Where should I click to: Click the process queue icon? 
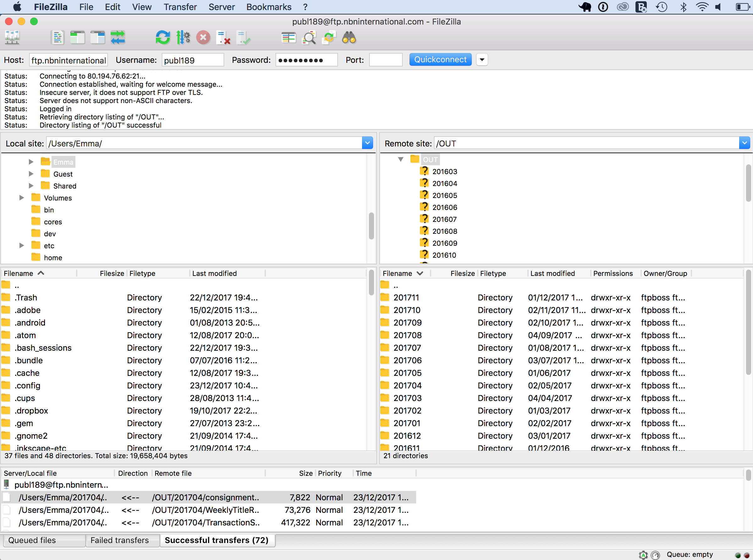pos(183,38)
